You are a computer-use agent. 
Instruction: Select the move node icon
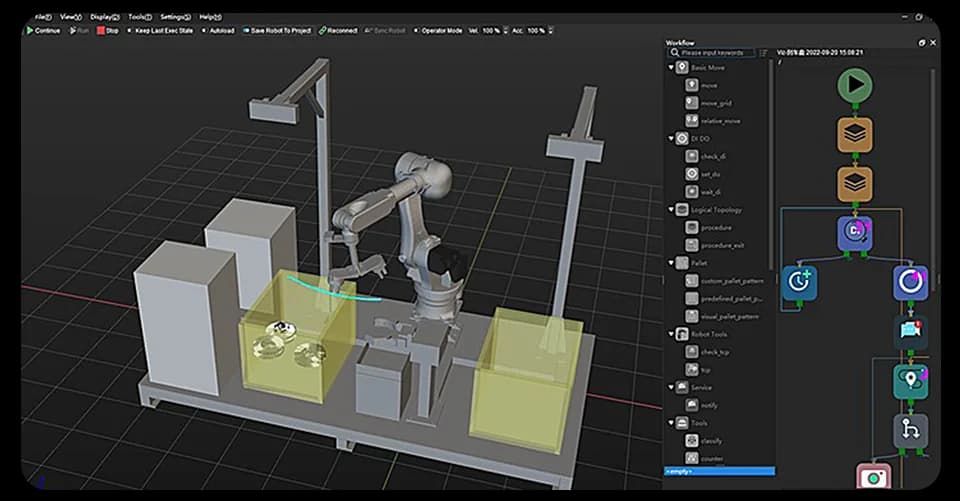point(692,85)
